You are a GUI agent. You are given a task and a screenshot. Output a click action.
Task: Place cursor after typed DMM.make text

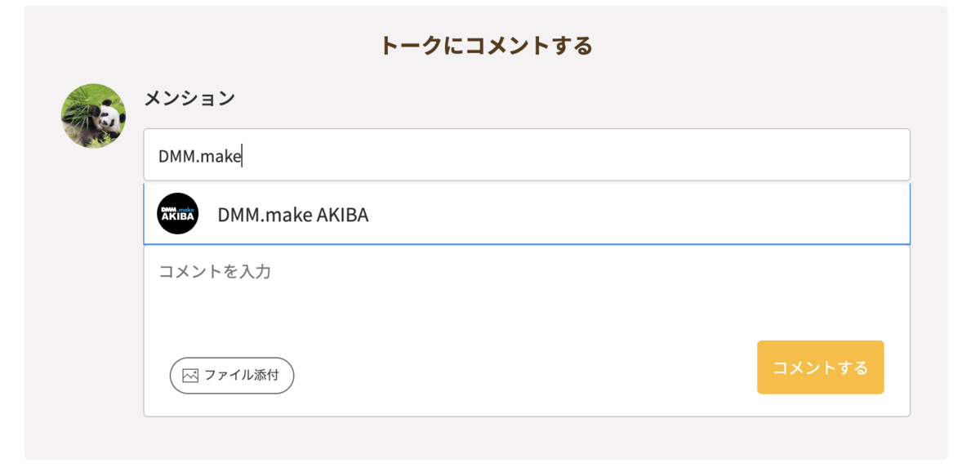click(x=243, y=156)
